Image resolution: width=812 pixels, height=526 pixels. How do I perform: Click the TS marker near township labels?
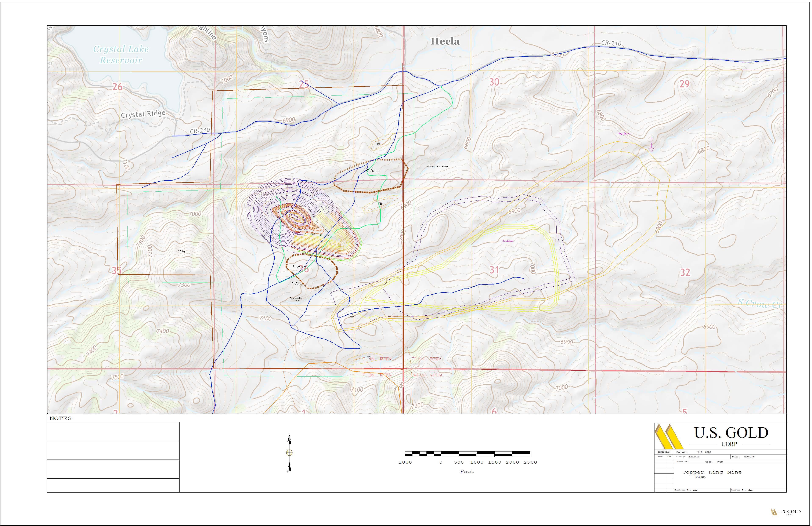pyautogui.click(x=369, y=357)
